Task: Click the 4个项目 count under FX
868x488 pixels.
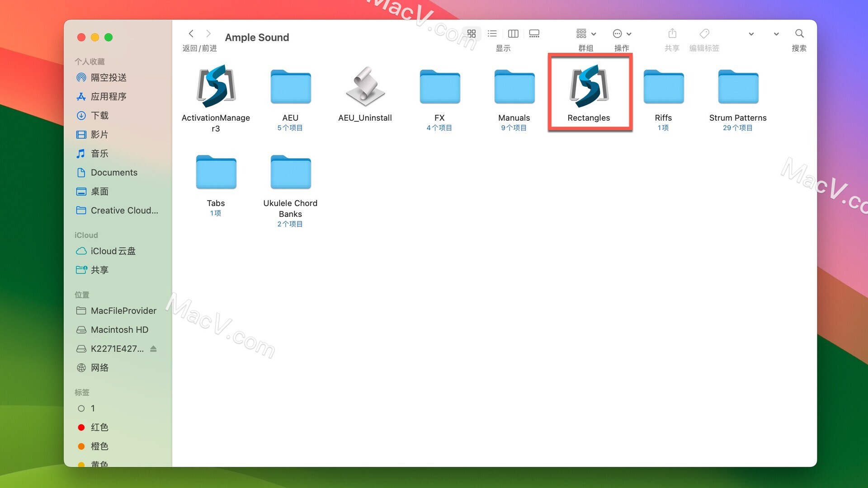Action: pos(439,128)
